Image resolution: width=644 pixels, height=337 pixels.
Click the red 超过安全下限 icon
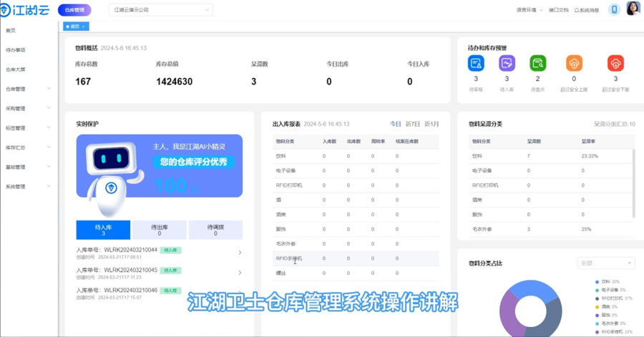click(x=615, y=63)
